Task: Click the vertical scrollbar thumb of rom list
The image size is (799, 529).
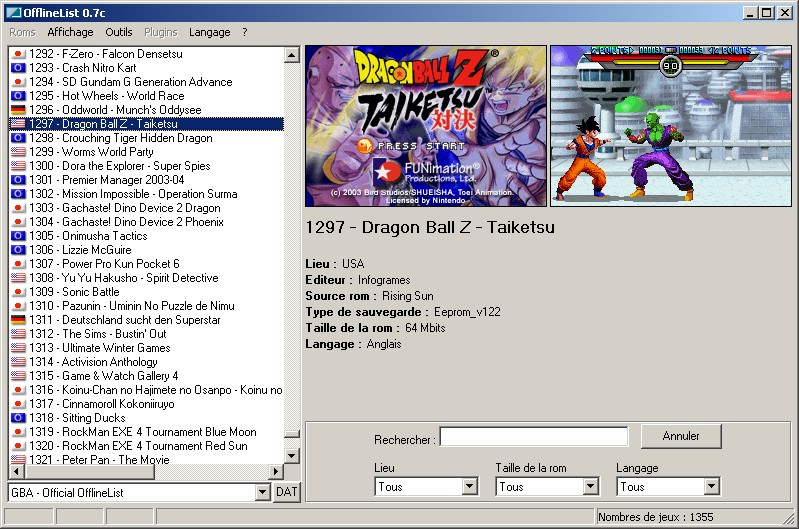Action: pyautogui.click(x=291, y=434)
